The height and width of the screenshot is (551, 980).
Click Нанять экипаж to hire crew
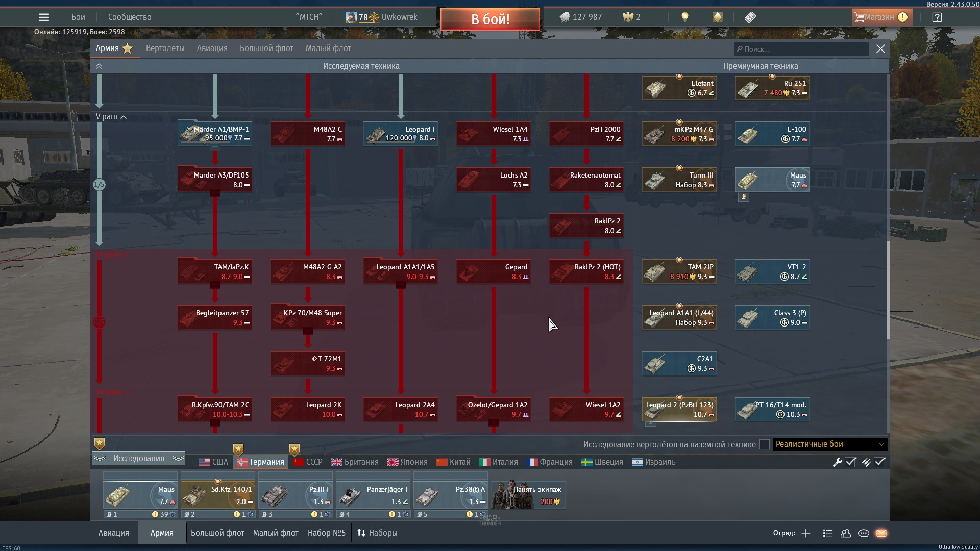[x=528, y=494]
